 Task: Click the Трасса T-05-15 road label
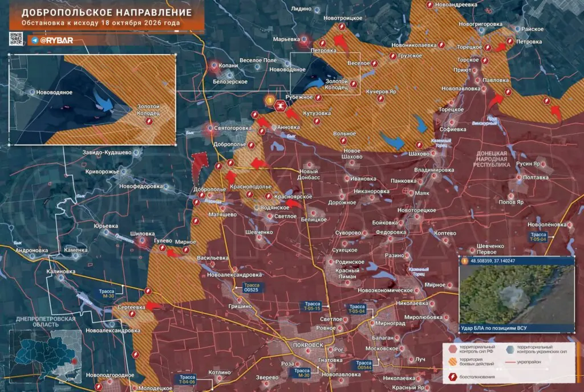point(312,306)
